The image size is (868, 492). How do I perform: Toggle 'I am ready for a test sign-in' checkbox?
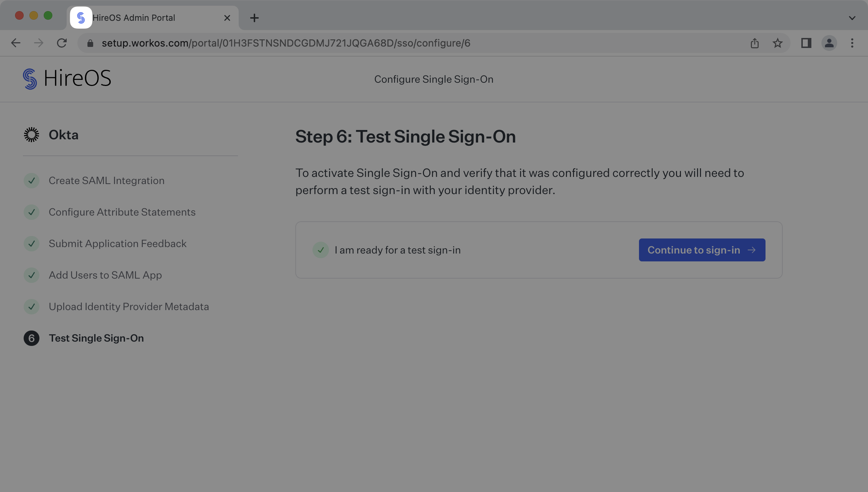[320, 250]
